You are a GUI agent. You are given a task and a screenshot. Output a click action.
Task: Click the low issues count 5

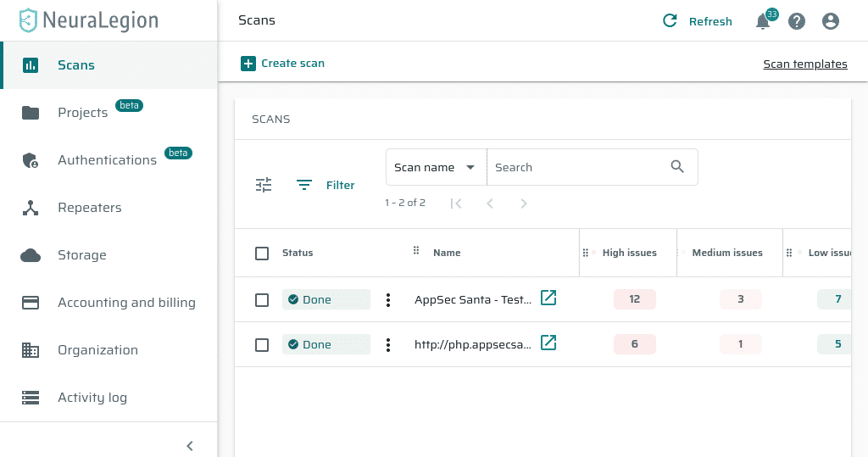[x=834, y=344]
